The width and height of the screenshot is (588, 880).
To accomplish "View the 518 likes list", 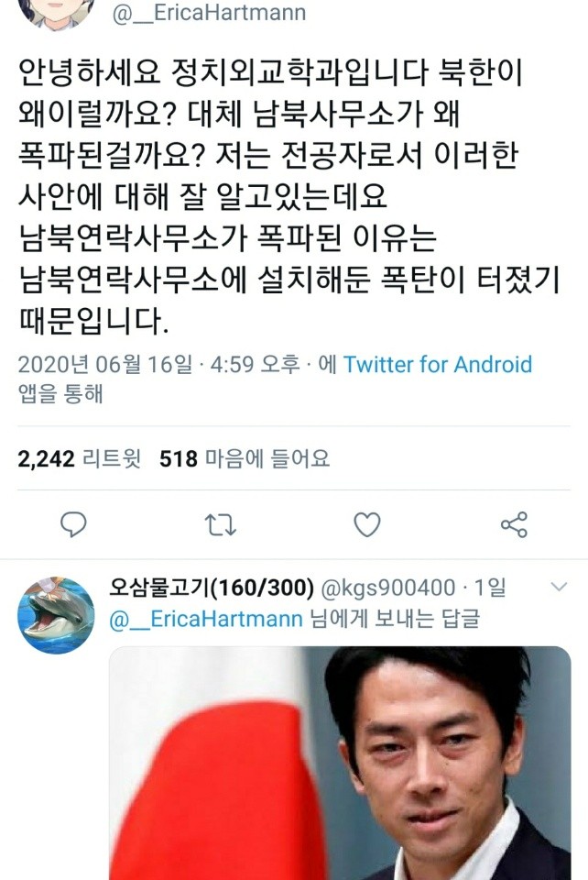I will (x=245, y=458).
